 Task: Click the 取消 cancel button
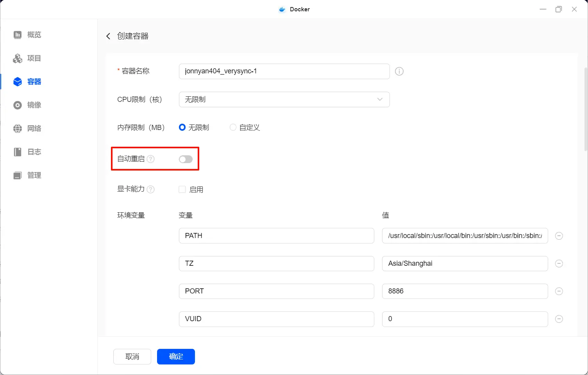[x=132, y=356]
